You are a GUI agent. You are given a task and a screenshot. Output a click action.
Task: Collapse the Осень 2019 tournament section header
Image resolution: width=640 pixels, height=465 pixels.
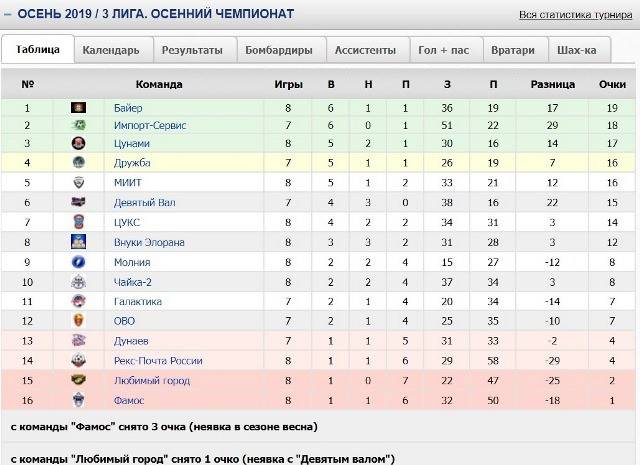tap(8, 14)
